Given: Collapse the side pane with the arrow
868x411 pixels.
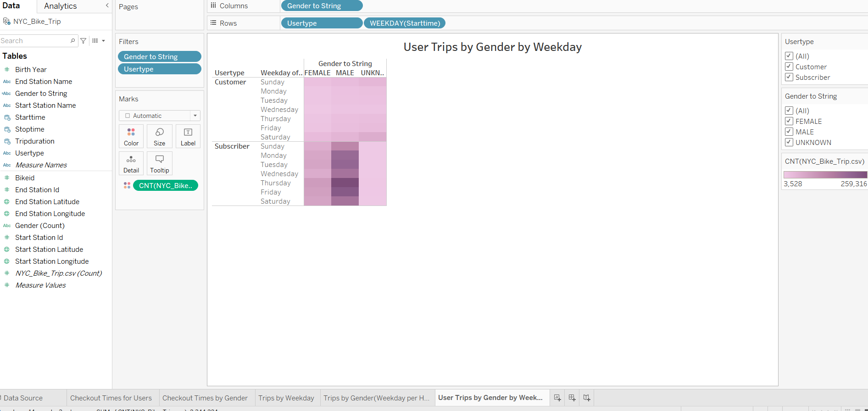Looking at the screenshot, I should (x=107, y=6).
